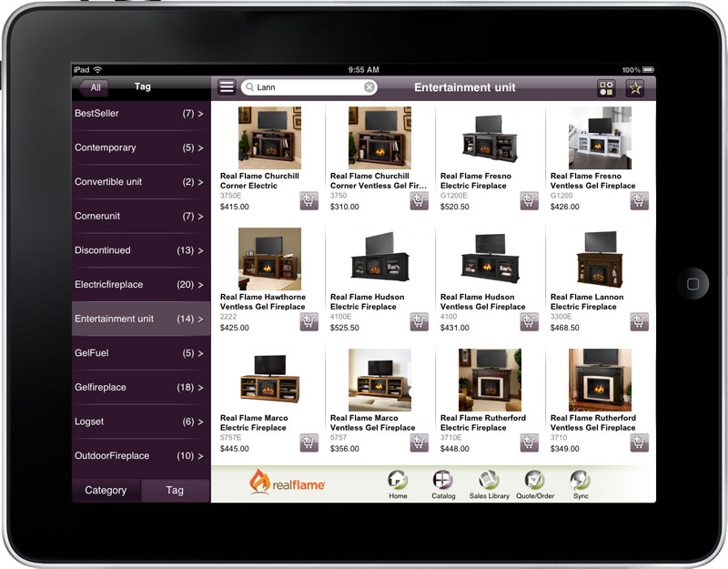Click Real Flame Rutherford Ventless Gel title
728x569 pixels.
tap(593, 422)
